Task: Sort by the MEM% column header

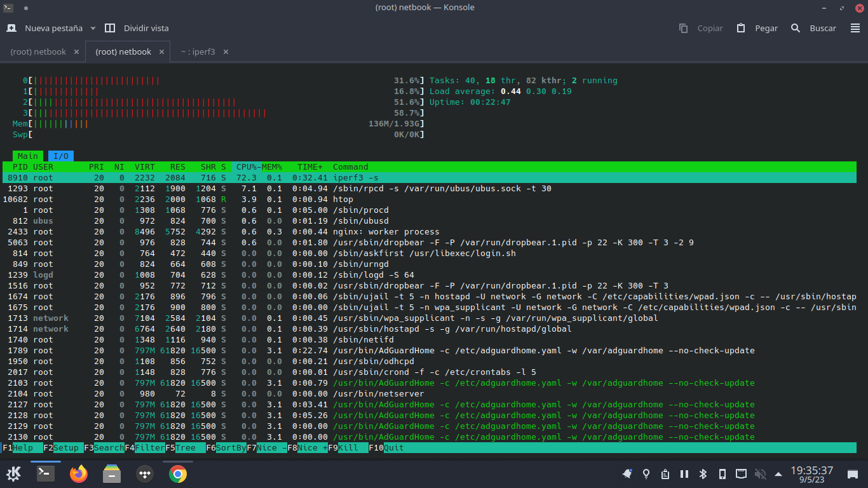Action: (x=272, y=166)
